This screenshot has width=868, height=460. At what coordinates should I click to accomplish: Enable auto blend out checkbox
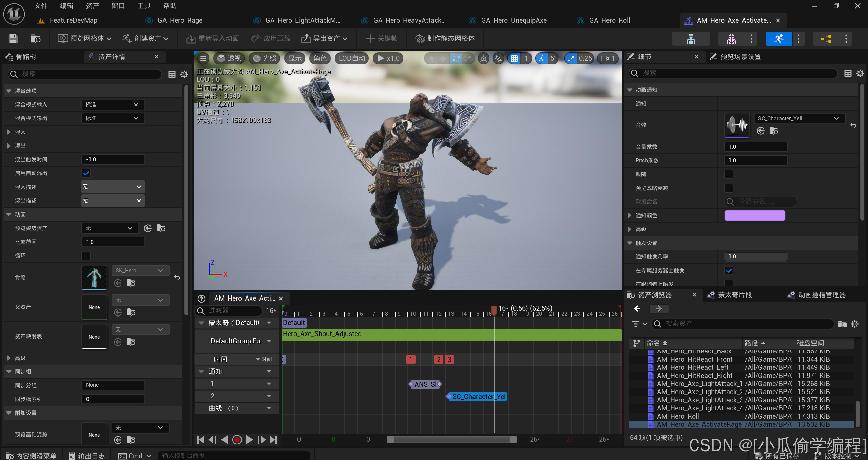[x=86, y=173]
